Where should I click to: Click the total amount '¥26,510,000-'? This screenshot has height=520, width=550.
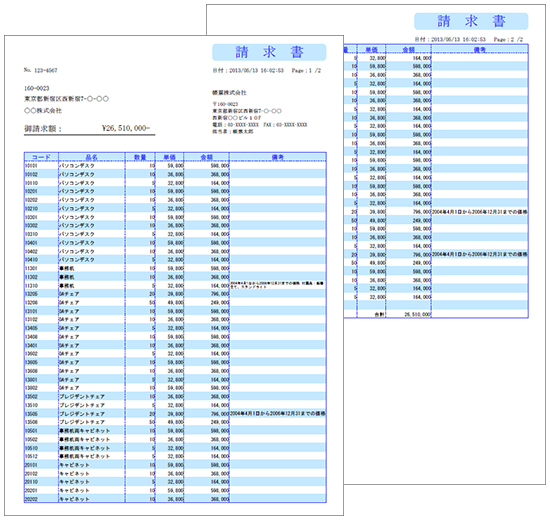coord(126,128)
